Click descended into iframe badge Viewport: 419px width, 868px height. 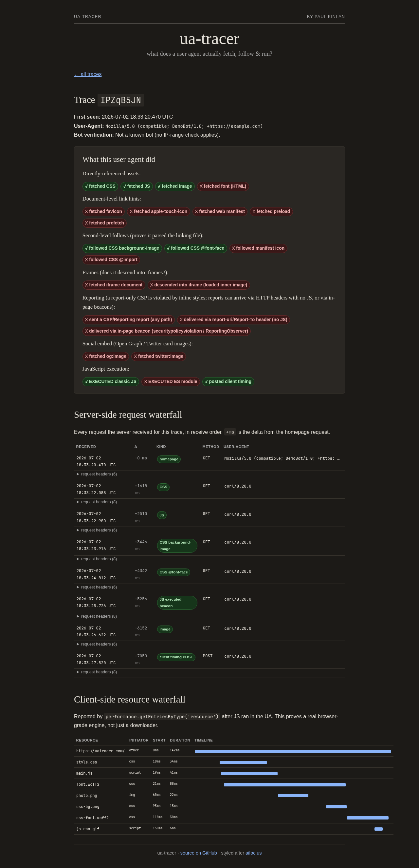[x=199, y=285]
